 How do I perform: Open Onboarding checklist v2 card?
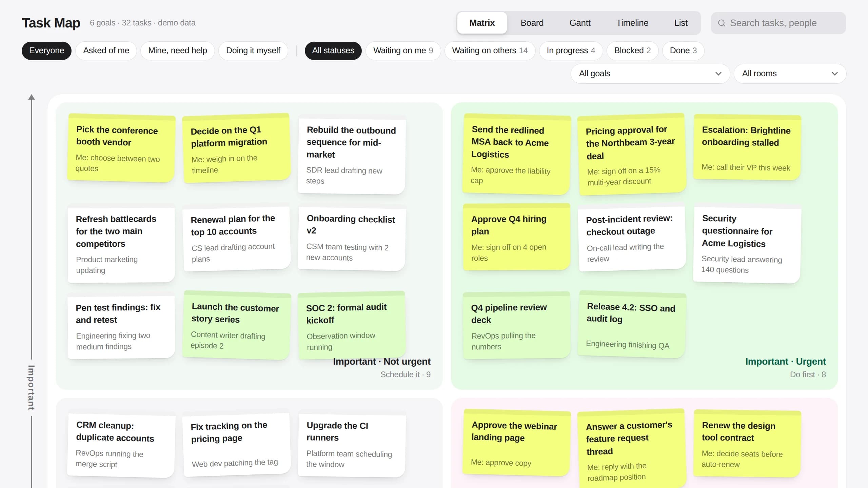point(352,237)
